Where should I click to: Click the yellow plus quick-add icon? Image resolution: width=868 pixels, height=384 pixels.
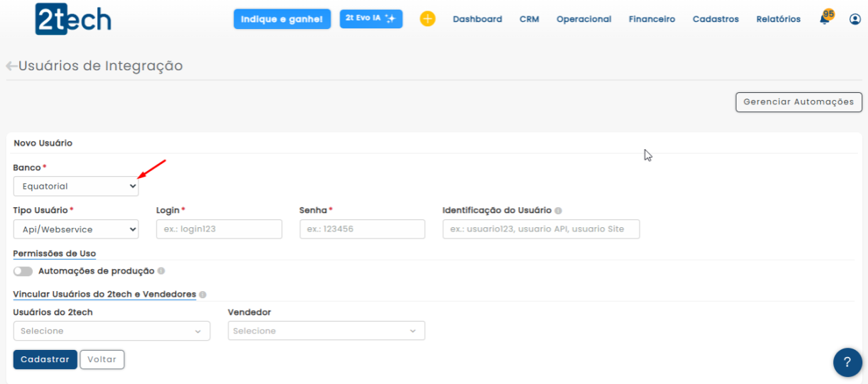click(428, 19)
